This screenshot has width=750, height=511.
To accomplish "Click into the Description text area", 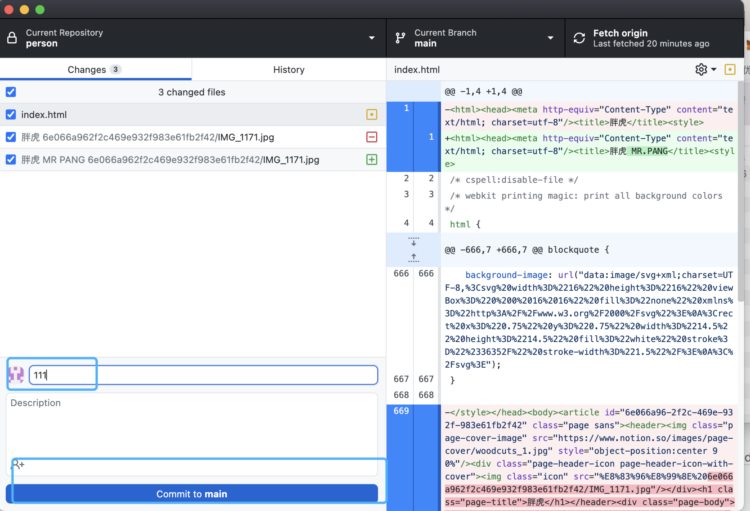I will [x=192, y=425].
